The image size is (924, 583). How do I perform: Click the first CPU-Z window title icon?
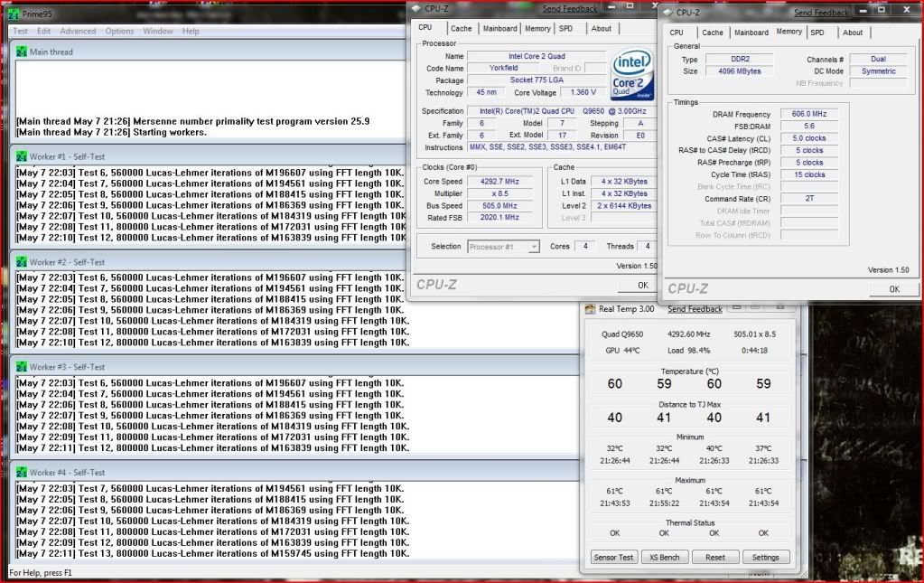[x=416, y=8]
